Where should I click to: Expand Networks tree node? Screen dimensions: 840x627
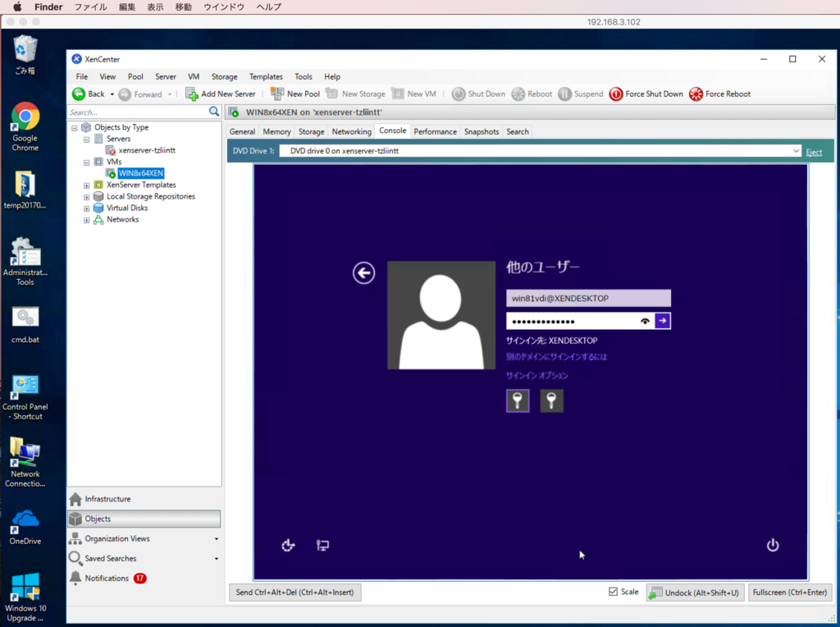click(x=86, y=220)
